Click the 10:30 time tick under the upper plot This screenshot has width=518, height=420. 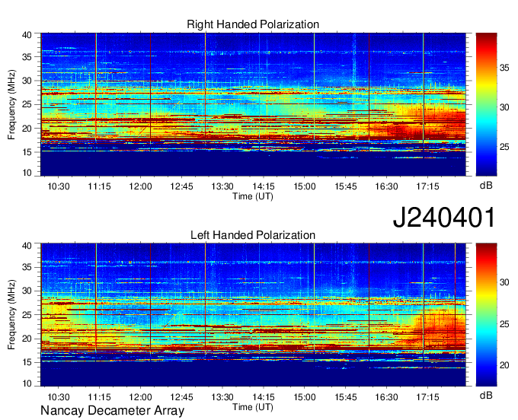pos(59,186)
